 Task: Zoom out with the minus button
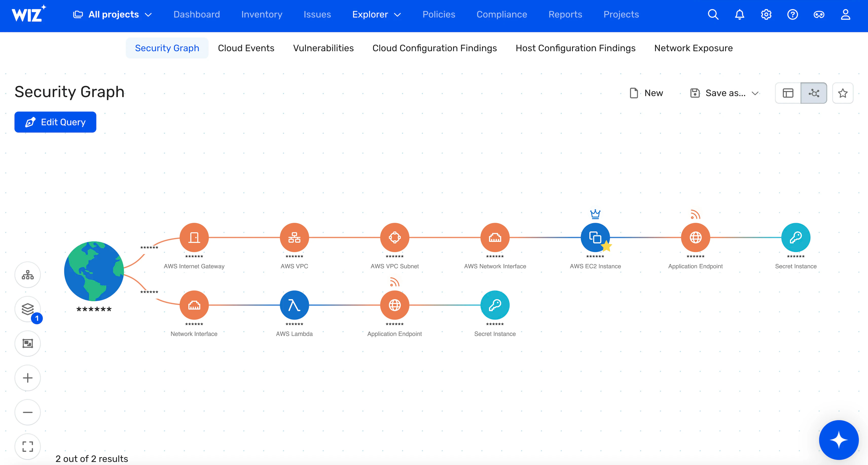[x=28, y=412]
